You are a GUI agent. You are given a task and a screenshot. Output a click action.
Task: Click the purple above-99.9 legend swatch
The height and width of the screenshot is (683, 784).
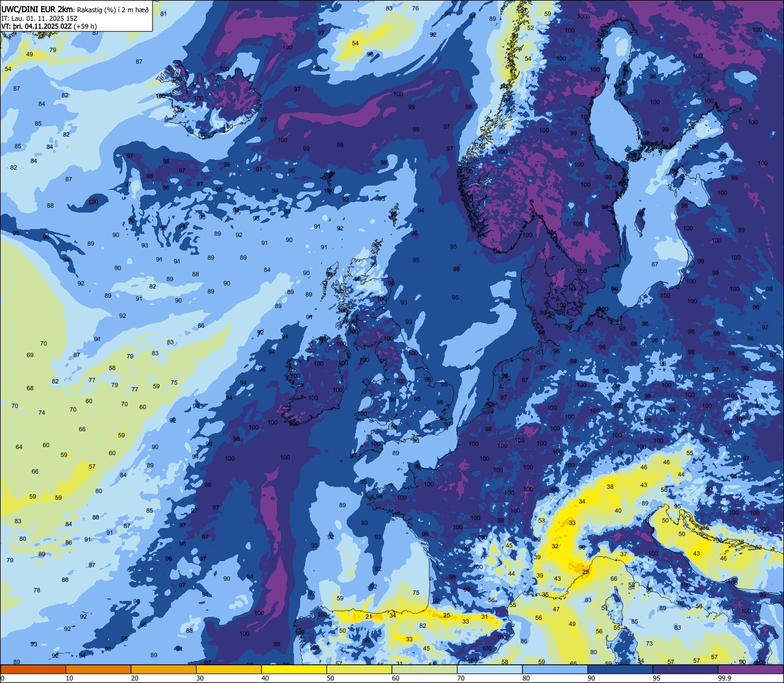click(x=751, y=669)
